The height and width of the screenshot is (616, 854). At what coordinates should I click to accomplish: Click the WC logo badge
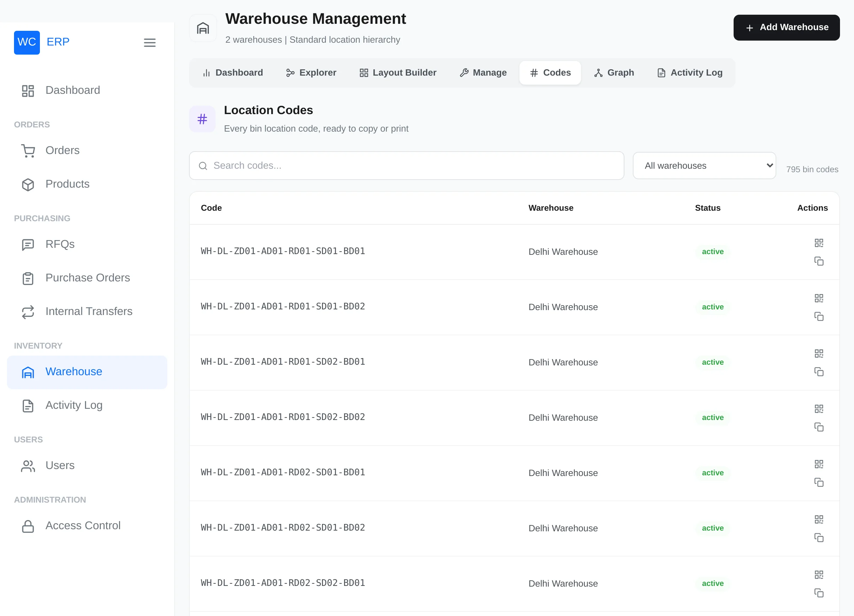pos(27,42)
